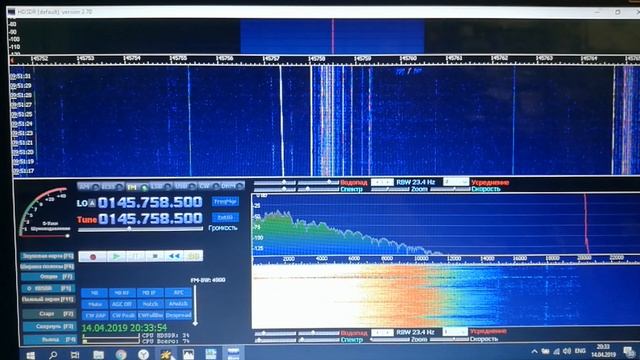Open the Photos taskbar icon
640x360 pixels.
click(x=188, y=354)
